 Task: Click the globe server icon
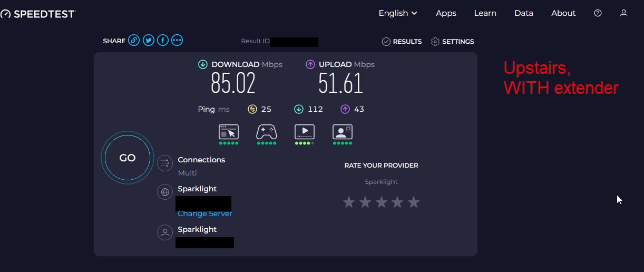pyautogui.click(x=165, y=192)
